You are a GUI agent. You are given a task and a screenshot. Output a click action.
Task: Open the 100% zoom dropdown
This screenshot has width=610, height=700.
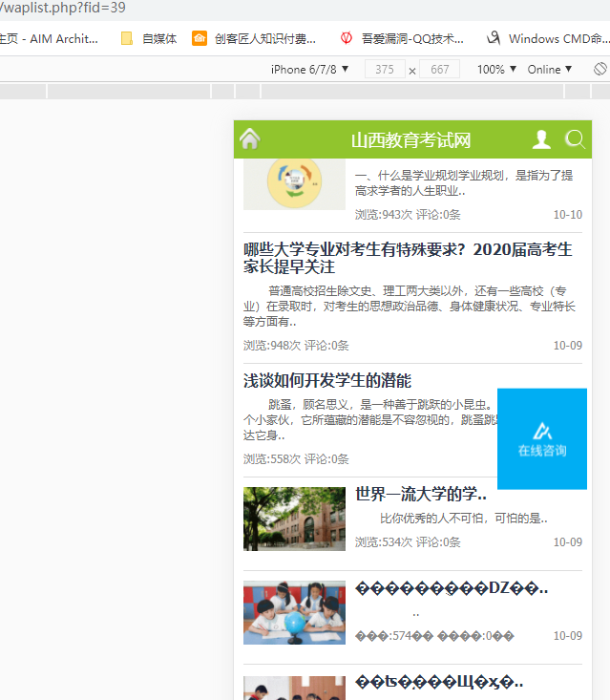click(496, 70)
